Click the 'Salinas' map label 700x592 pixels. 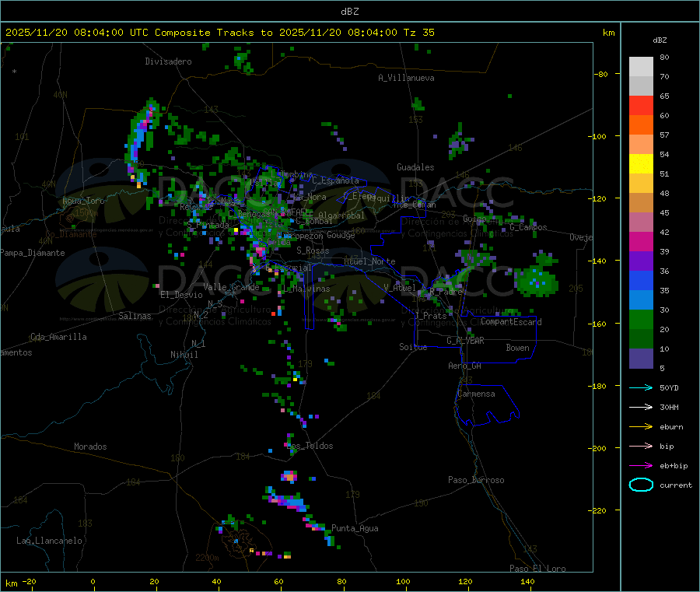[x=135, y=316]
